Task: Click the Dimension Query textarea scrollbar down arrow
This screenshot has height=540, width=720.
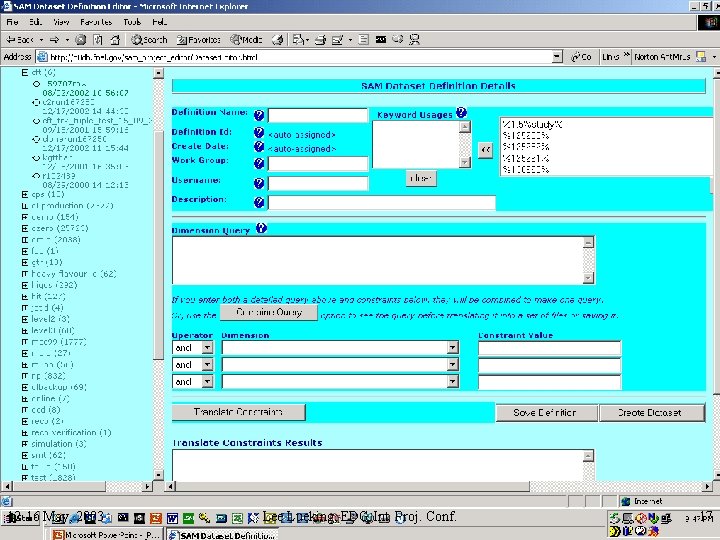Action: pyautogui.click(x=589, y=278)
